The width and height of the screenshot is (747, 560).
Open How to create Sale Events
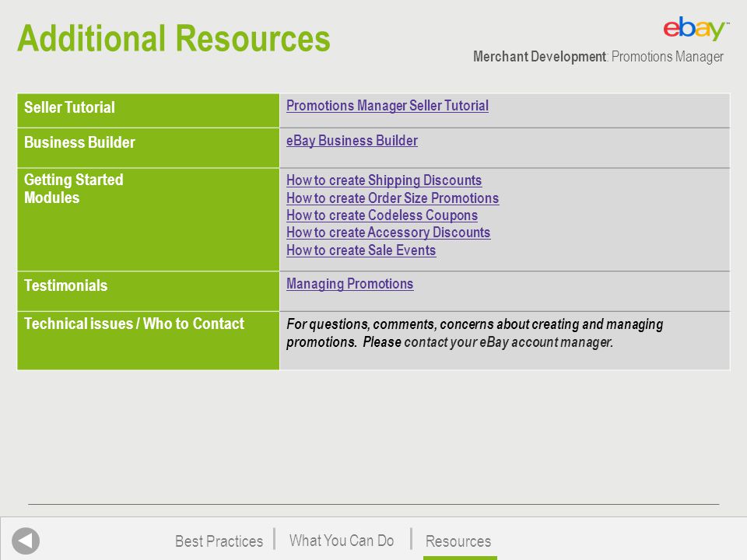(361, 250)
